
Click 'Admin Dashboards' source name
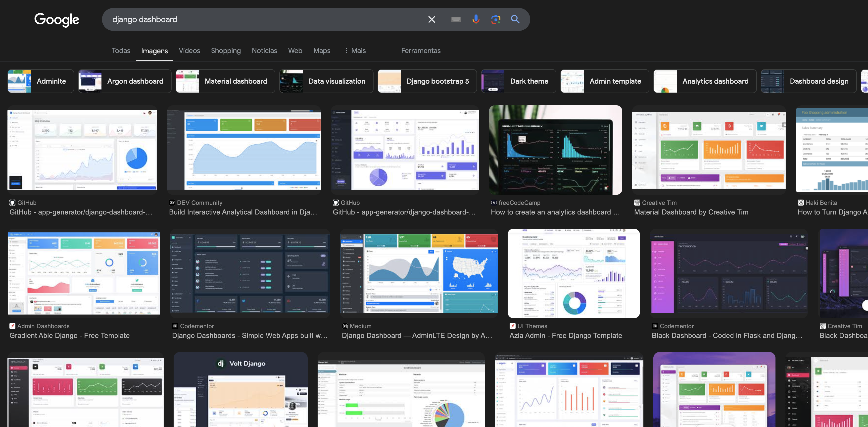pos(43,326)
